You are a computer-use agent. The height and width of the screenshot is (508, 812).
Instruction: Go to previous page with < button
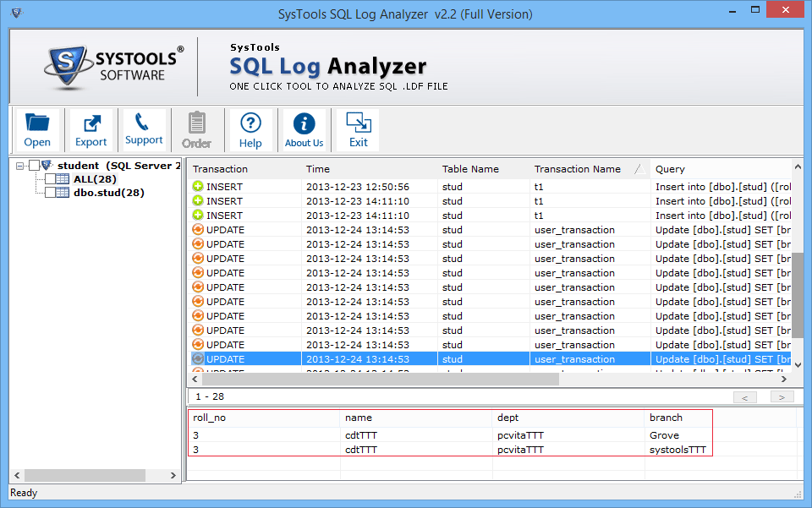pos(744,396)
